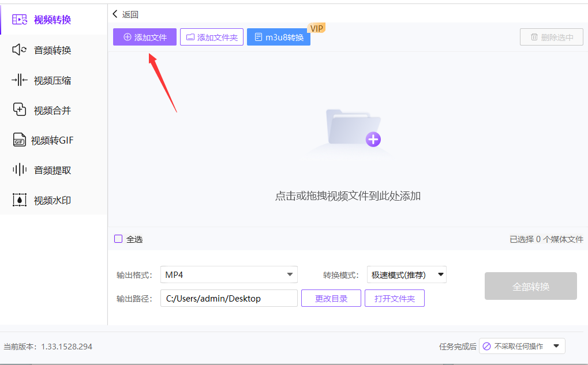The height and width of the screenshot is (365, 588).
Task: Click 点击或拖拽视频文件到此处添加 text
Action: pos(347,196)
